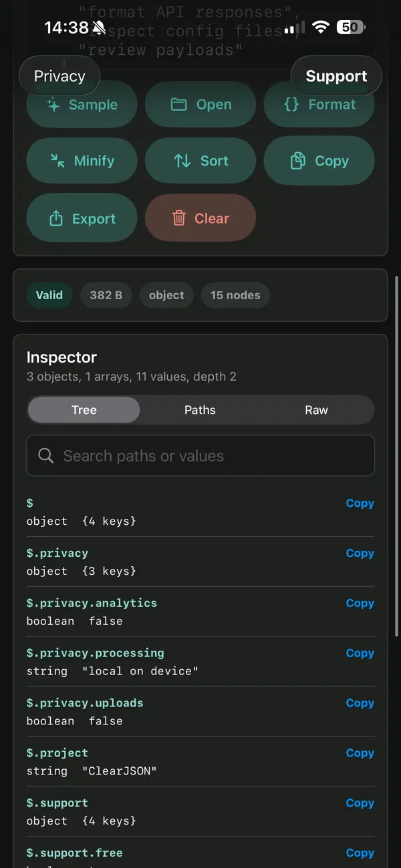Tap the Format button label
401x868 pixels.
pyautogui.click(x=332, y=105)
